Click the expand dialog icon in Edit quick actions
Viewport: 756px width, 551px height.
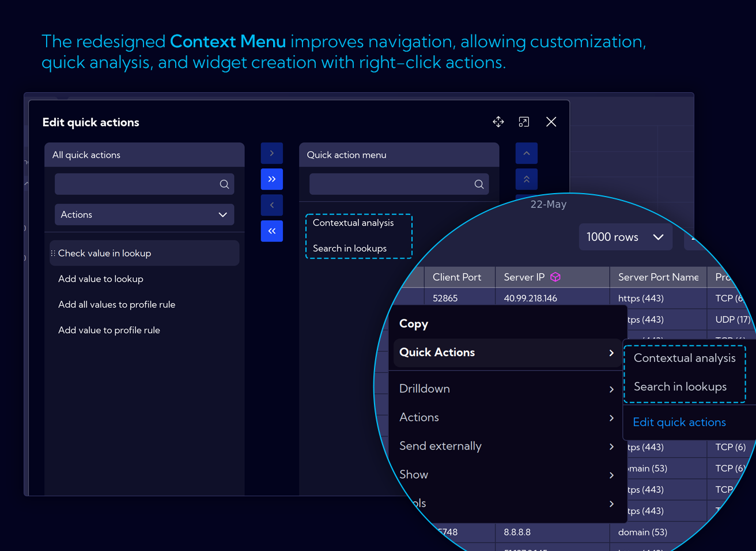coord(524,122)
